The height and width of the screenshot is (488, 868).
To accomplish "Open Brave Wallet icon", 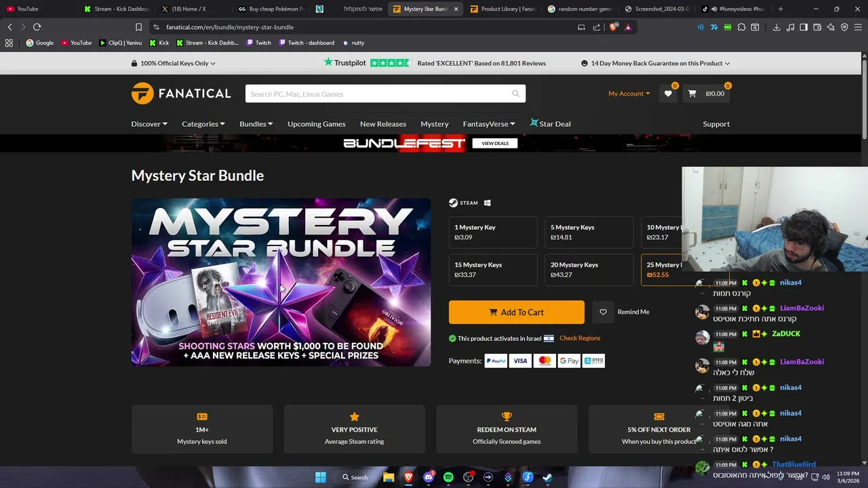I will point(817,27).
